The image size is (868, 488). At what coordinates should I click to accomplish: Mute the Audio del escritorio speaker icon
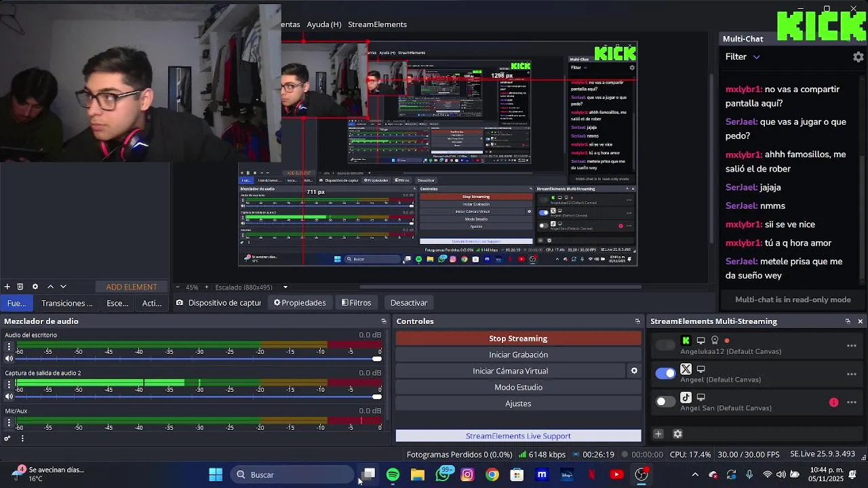tap(9, 359)
